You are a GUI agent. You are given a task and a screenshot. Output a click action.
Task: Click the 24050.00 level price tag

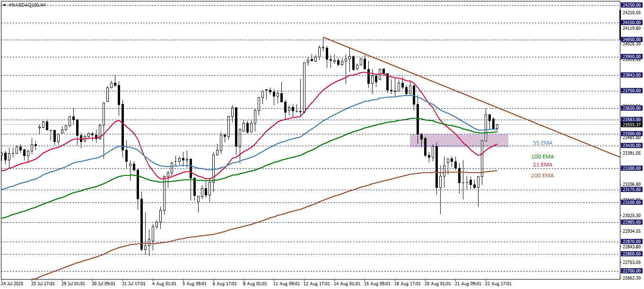(x=632, y=40)
